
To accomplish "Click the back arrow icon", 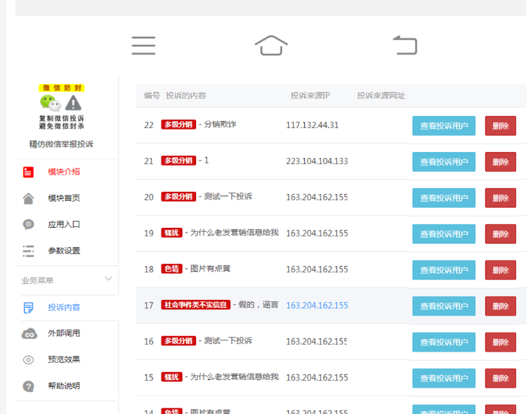I will (x=405, y=45).
